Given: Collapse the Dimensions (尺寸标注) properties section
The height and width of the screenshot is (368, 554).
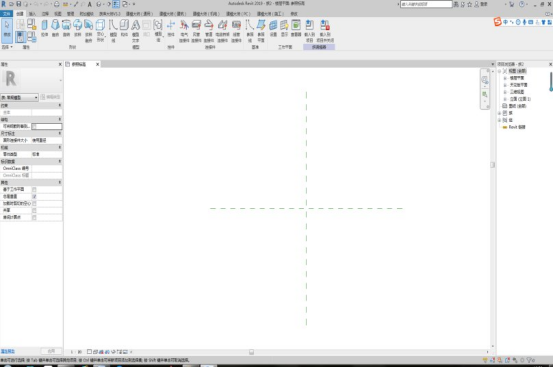Looking at the screenshot, I should tap(59, 133).
